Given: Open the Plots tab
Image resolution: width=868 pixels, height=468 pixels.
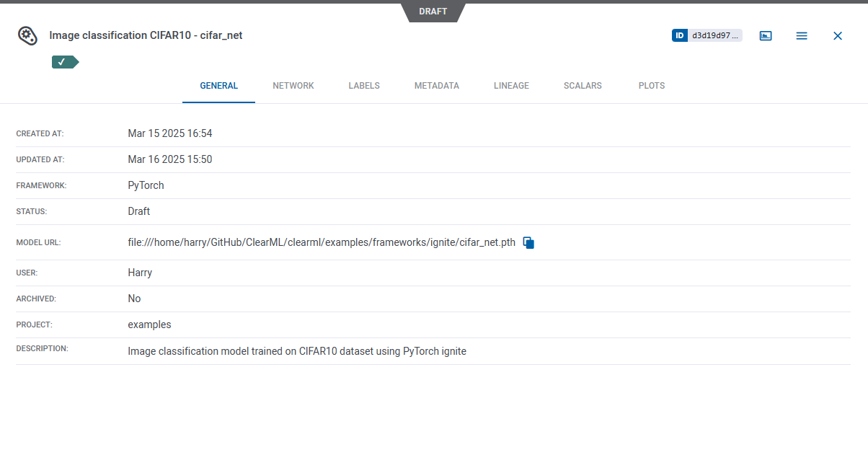Looking at the screenshot, I should (x=652, y=86).
